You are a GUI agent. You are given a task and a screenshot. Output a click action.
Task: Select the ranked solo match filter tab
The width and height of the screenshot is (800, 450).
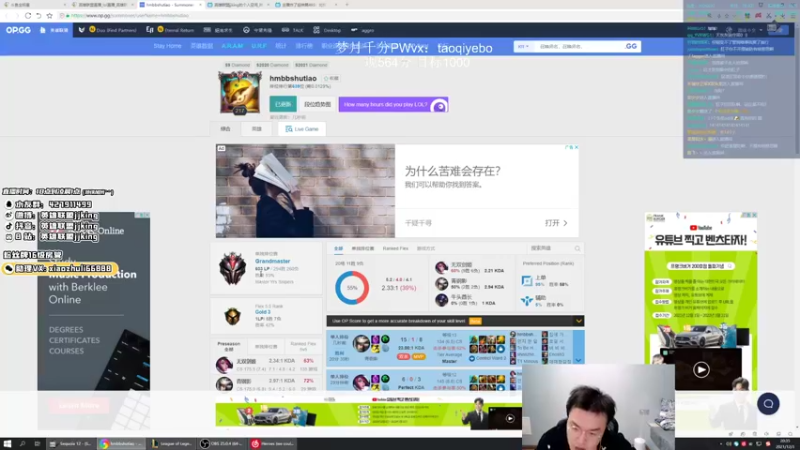362,248
